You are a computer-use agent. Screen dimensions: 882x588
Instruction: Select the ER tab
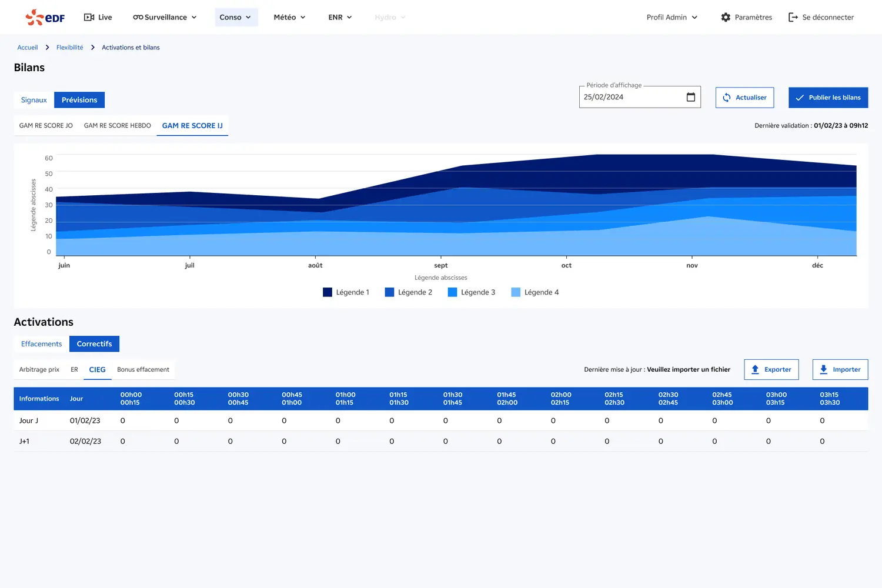74,370
